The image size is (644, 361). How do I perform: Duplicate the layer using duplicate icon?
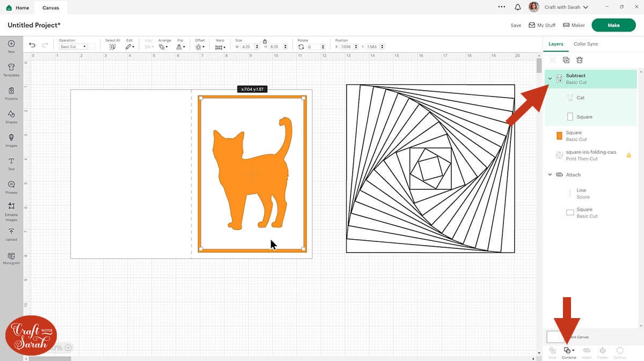[x=566, y=60]
